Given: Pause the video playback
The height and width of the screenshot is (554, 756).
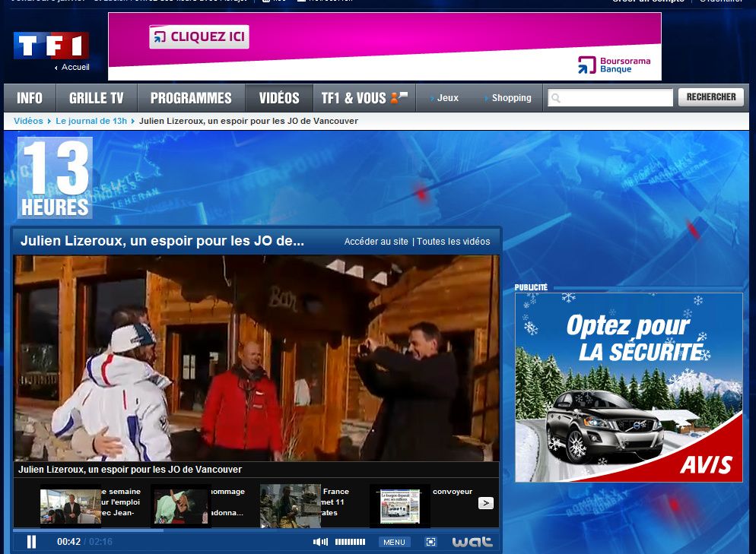Looking at the screenshot, I should [x=32, y=542].
